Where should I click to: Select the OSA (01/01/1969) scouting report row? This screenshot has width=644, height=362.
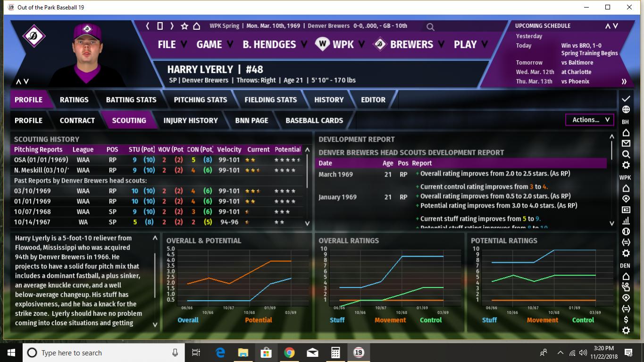[157, 160]
